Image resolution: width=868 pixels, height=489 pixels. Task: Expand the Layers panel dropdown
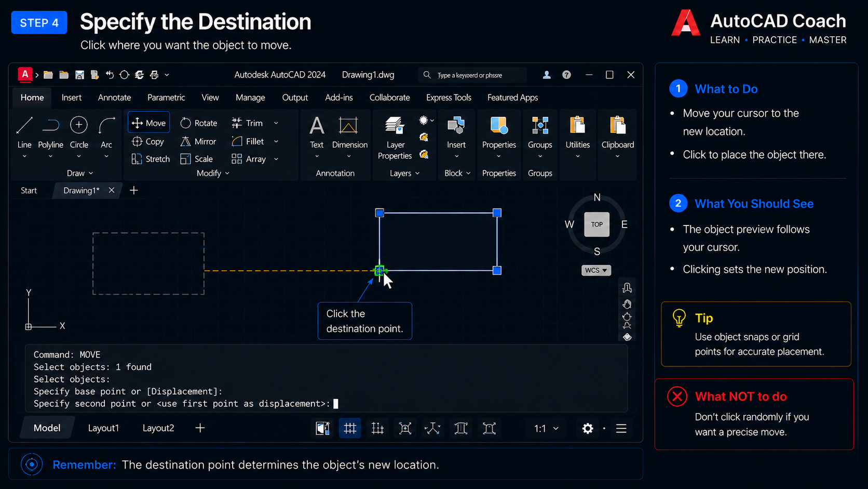tap(405, 173)
